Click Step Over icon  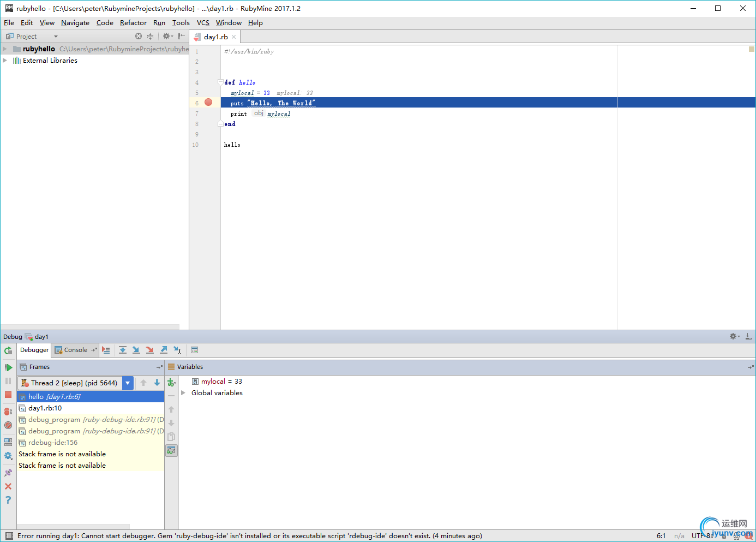(x=123, y=350)
